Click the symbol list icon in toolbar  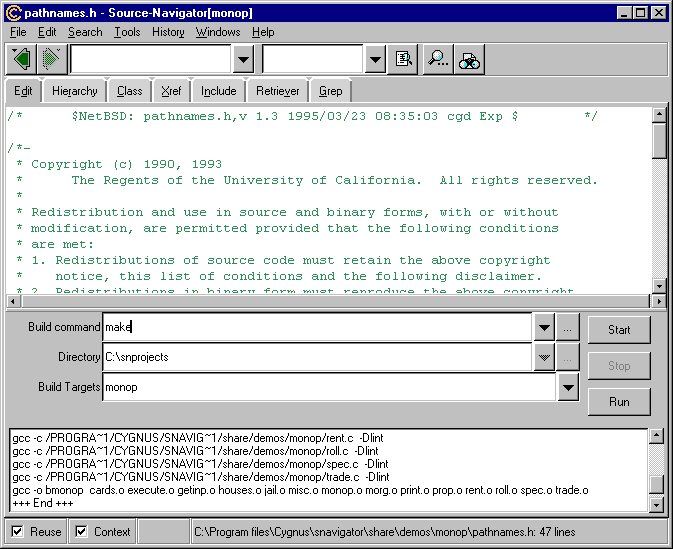click(x=404, y=59)
